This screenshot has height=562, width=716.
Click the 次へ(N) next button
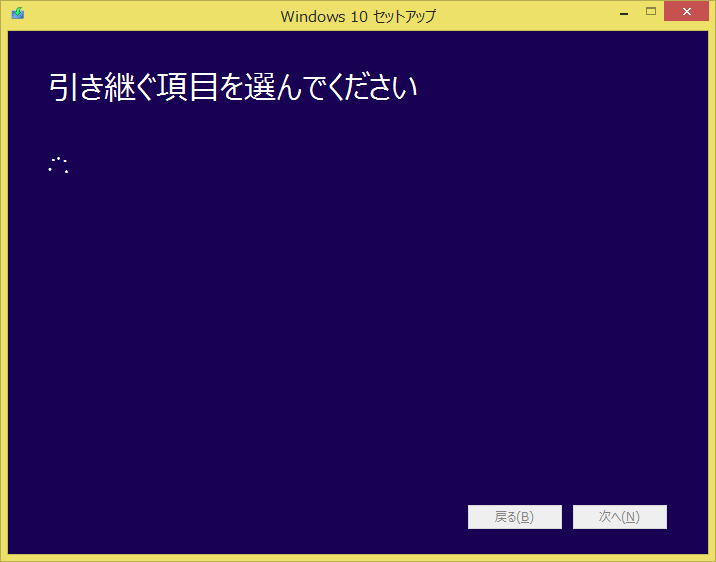coord(620,517)
